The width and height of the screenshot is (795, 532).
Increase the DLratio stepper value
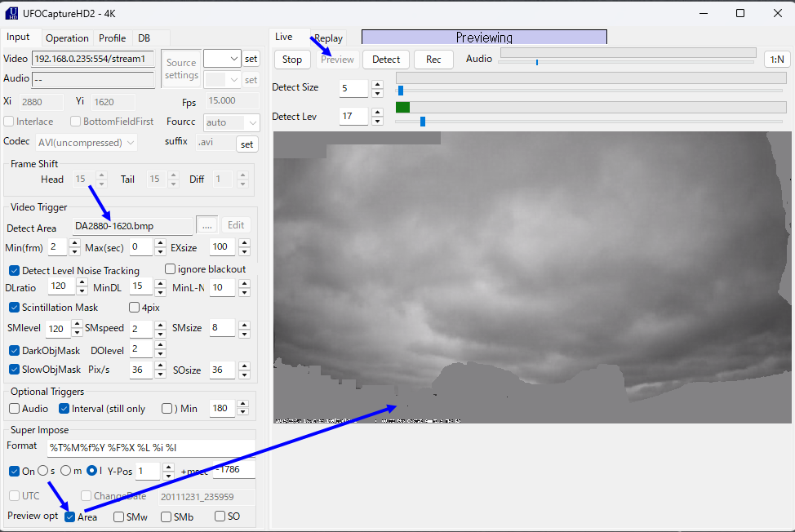coord(82,282)
